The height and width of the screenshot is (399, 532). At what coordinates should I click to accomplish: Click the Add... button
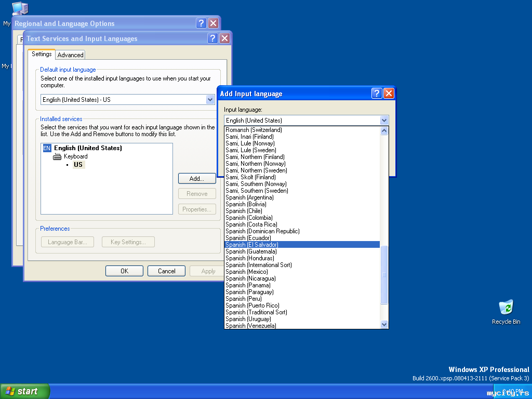coord(197,179)
